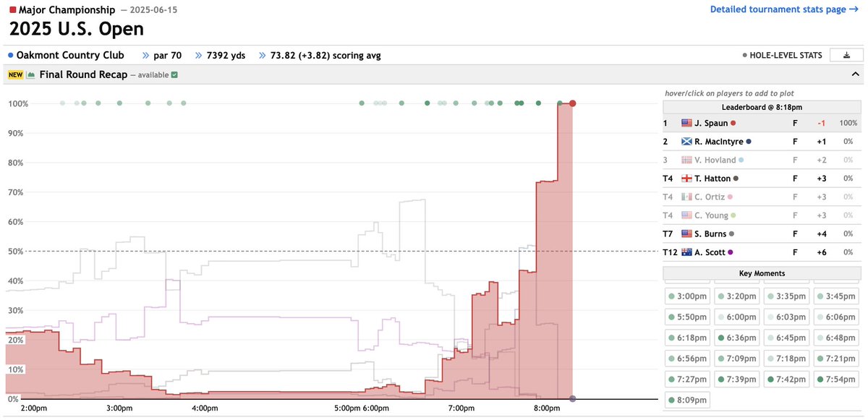This screenshot has width=868, height=420.
Task: Select the 3:35pm key moment
Action: 787,296
